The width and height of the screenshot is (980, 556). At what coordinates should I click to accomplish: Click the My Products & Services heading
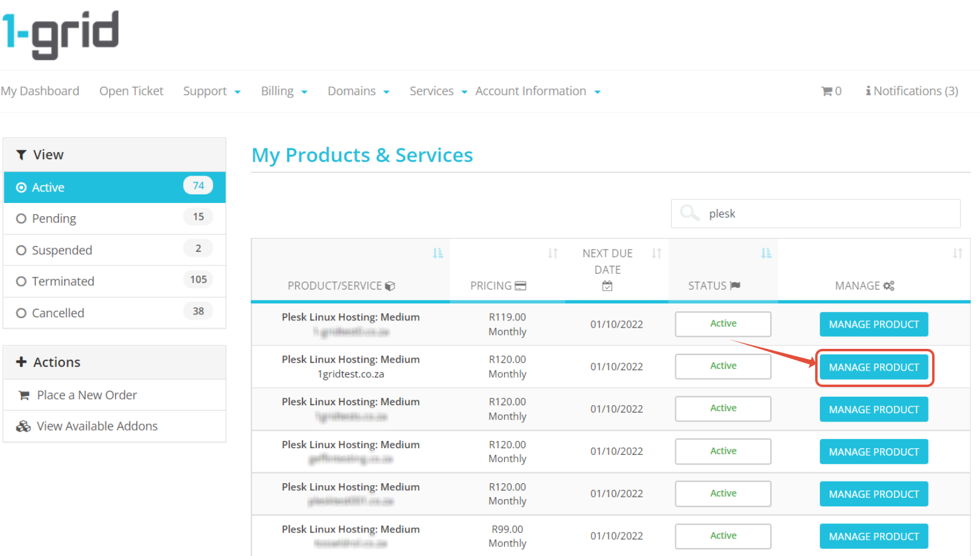pyautogui.click(x=362, y=156)
